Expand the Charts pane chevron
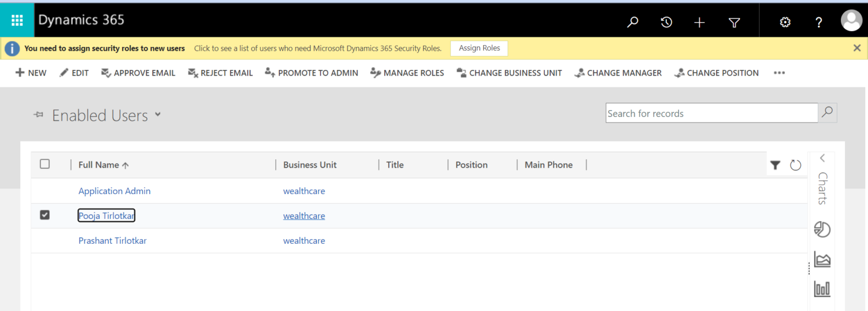868x311 pixels. click(x=822, y=158)
